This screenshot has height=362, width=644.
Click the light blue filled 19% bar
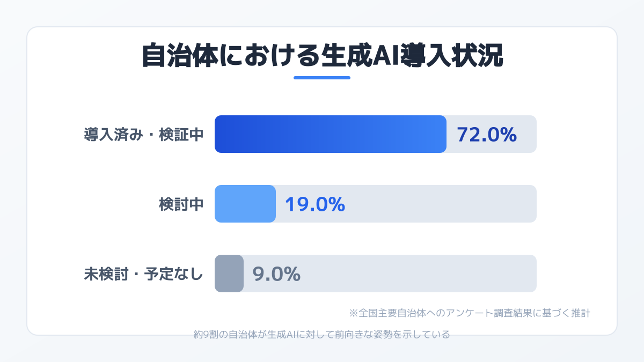pos(245,204)
